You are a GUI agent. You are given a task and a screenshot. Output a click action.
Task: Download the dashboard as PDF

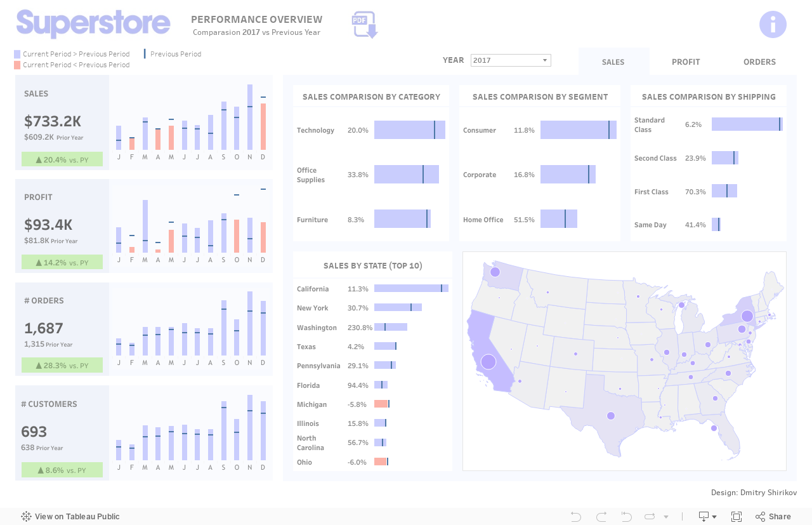(365, 25)
